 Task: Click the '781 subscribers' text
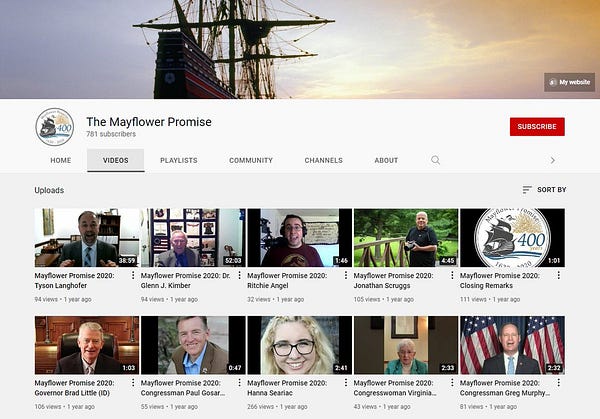(x=111, y=134)
